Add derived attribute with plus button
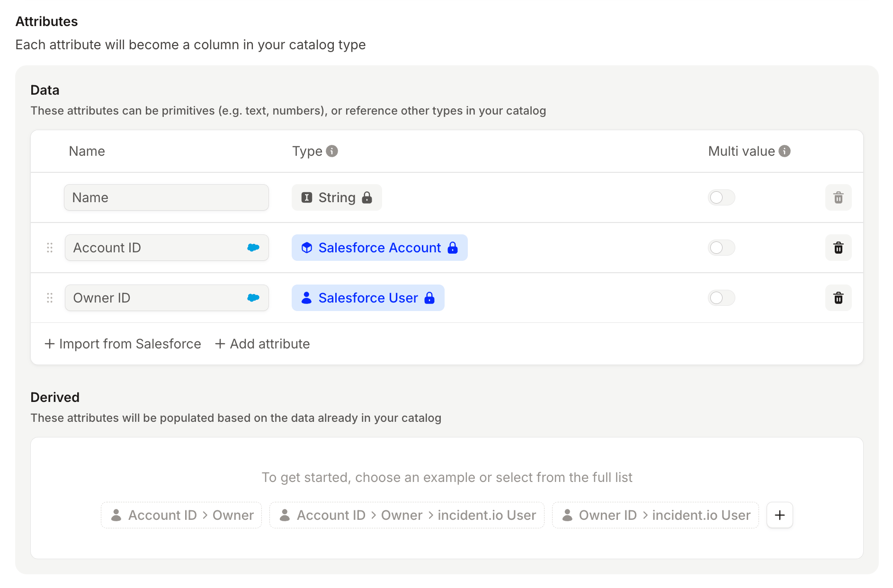 point(779,515)
